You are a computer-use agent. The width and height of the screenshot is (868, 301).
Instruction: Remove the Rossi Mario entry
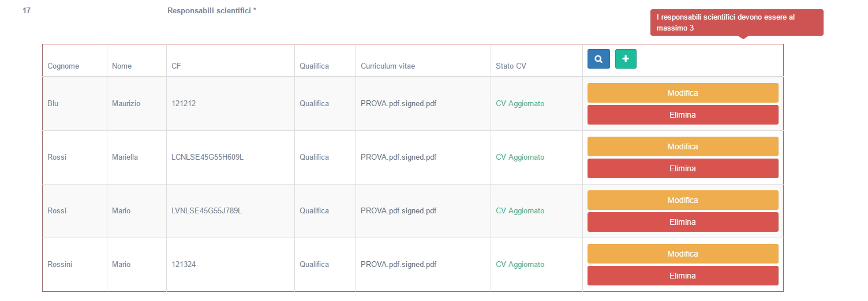coord(683,222)
